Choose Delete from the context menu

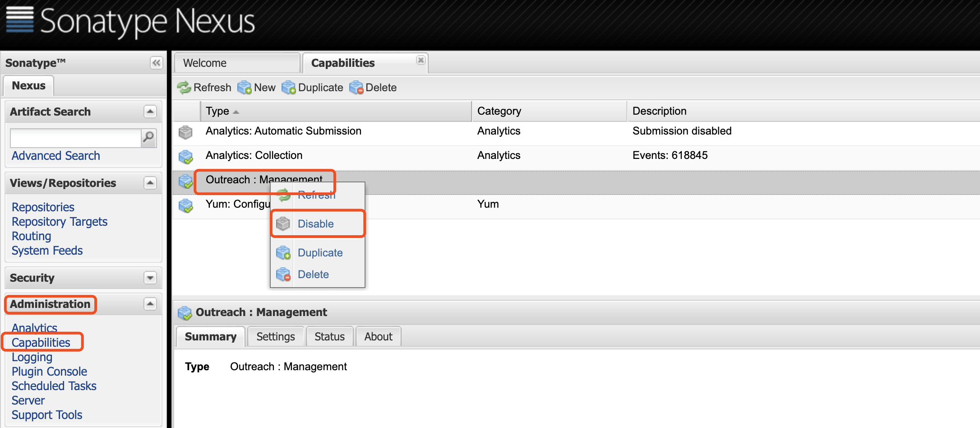(x=318, y=274)
